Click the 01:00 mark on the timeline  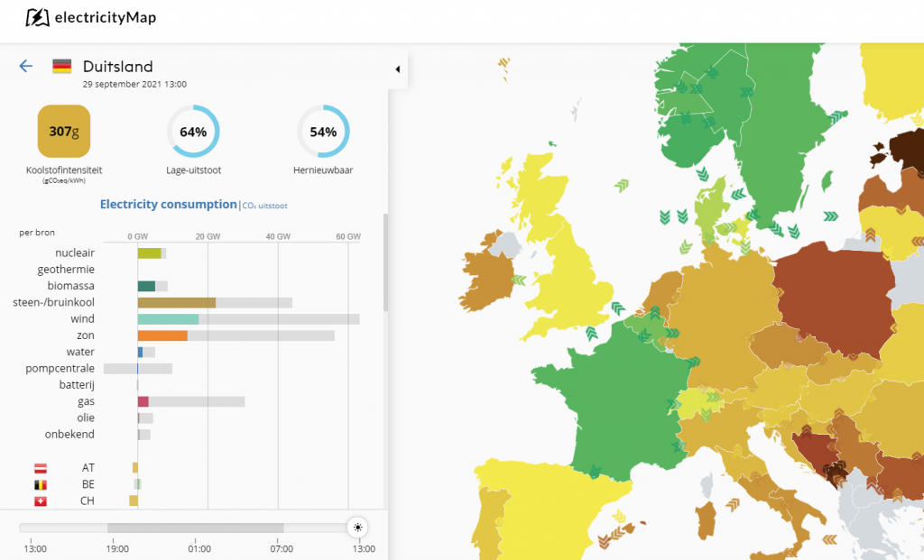click(x=199, y=548)
